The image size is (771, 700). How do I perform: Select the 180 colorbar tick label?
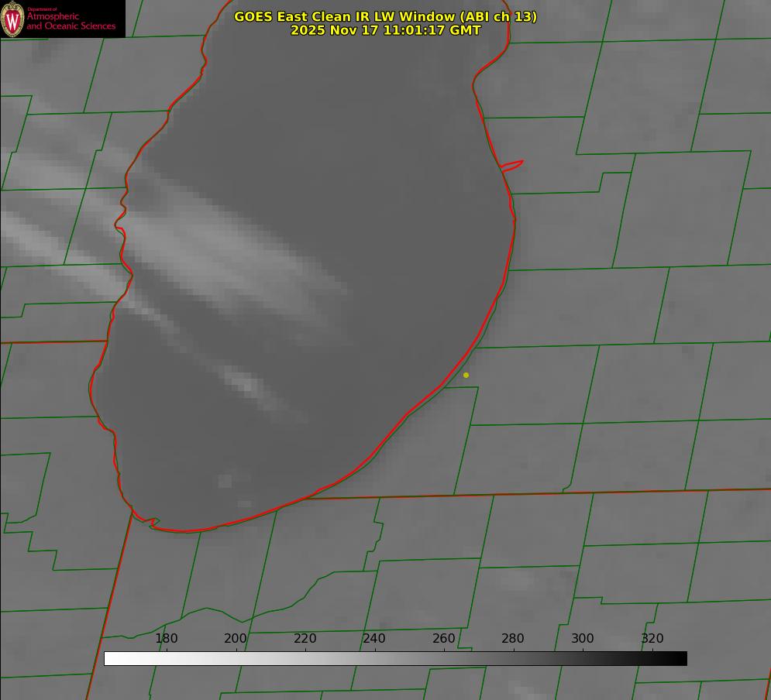tap(166, 638)
